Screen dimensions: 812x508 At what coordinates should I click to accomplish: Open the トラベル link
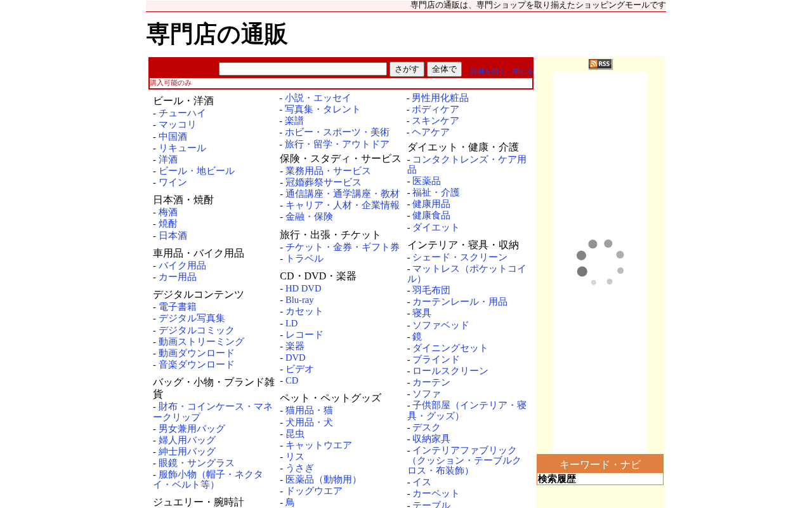point(304,259)
